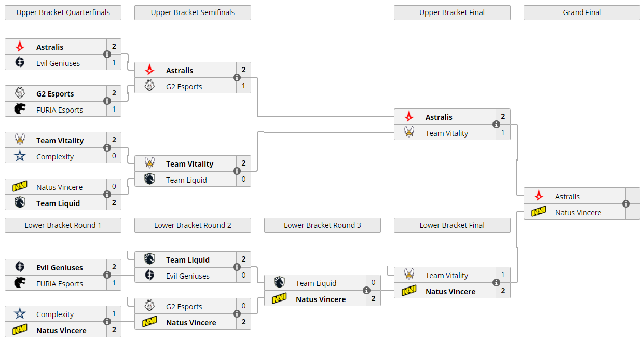The width and height of the screenshot is (644, 342).
Task: Click Complexity team name in Upper Bracket Quarterfinals
Action: coord(55,157)
